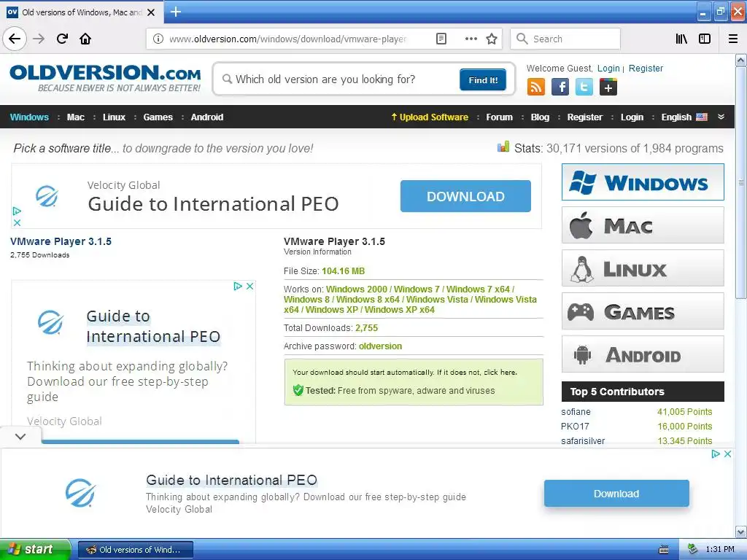747x560 pixels.
Task: Select the Old versions taskbar button
Action: [136, 550]
